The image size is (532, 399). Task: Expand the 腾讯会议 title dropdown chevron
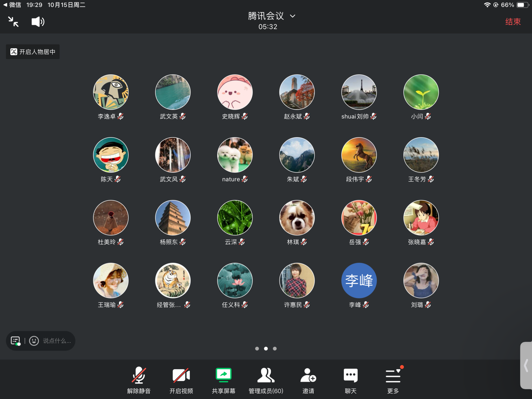(292, 16)
